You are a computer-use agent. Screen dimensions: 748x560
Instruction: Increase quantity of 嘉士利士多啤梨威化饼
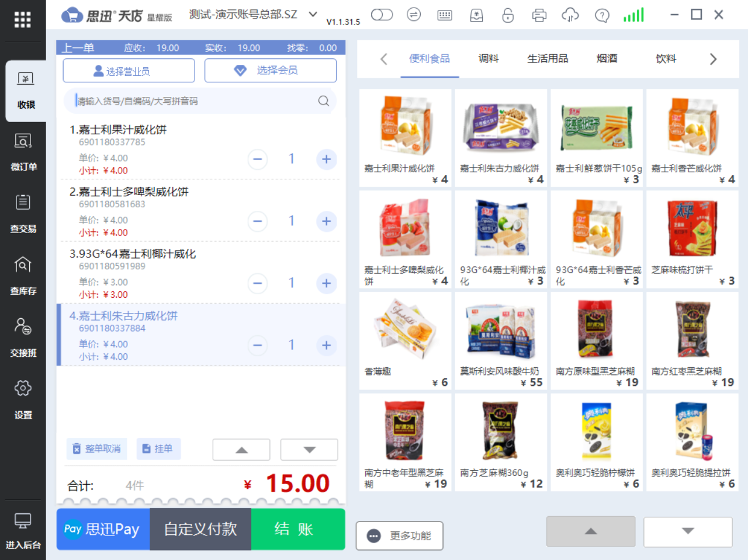pos(326,221)
